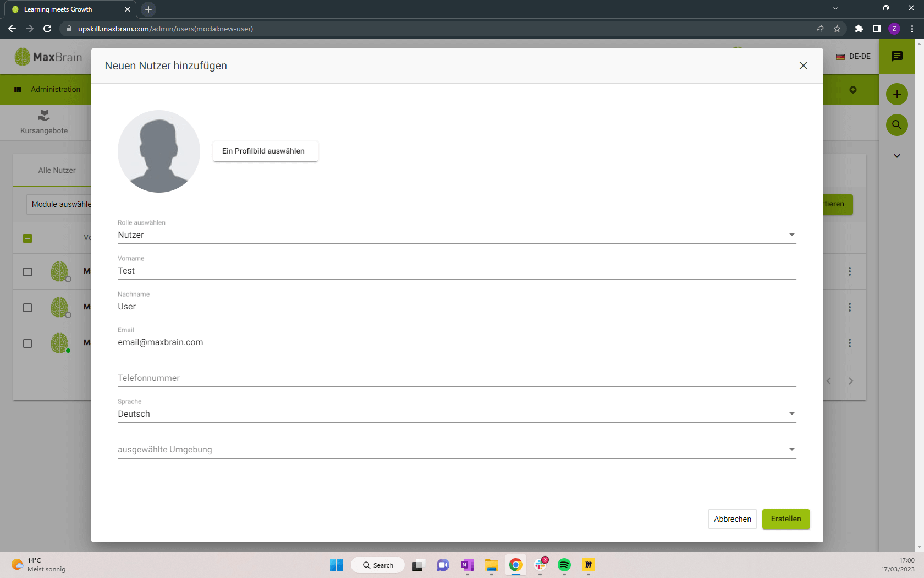Open the ausgewählte Umgebung dropdown

(457, 450)
